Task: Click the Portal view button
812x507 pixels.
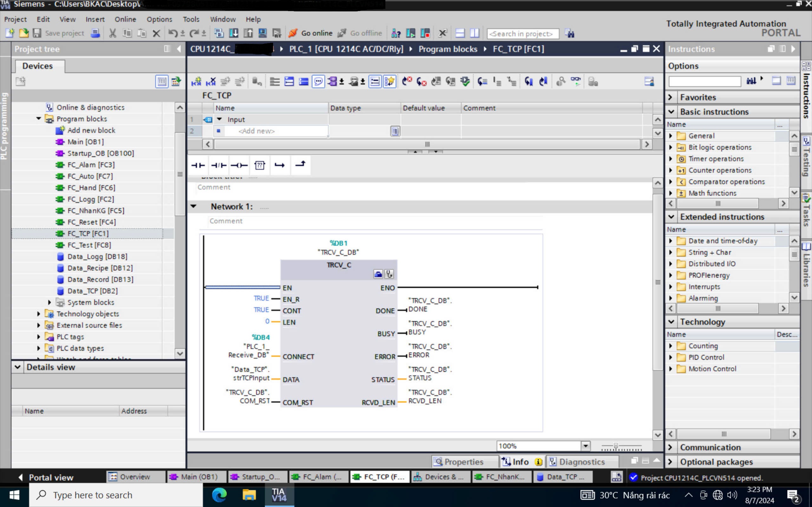Action: [46, 477]
